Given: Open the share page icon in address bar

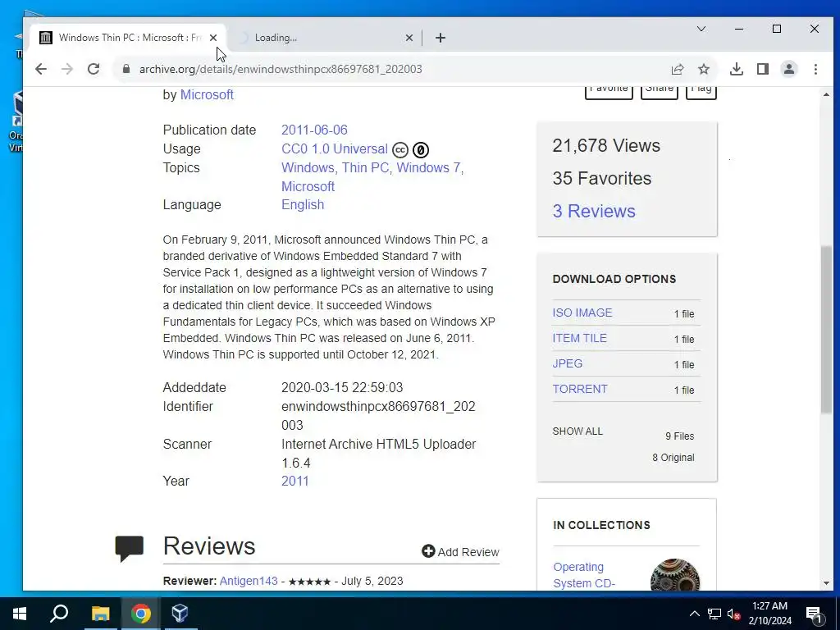Looking at the screenshot, I should pyautogui.click(x=677, y=69).
